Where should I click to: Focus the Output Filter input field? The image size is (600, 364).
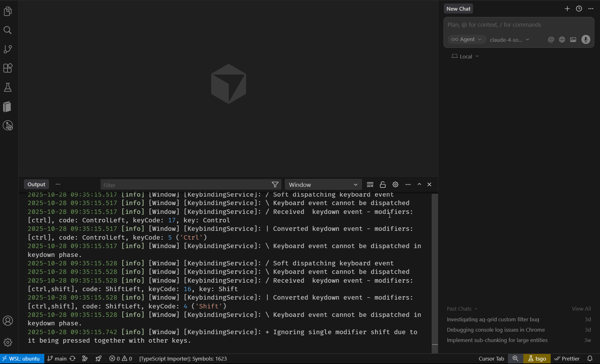186,185
